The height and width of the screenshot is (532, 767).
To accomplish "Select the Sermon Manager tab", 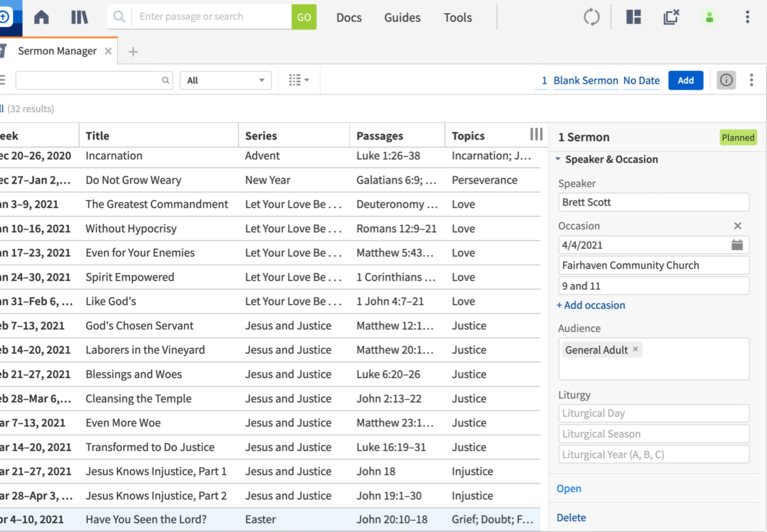I will click(x=57, y=51).
